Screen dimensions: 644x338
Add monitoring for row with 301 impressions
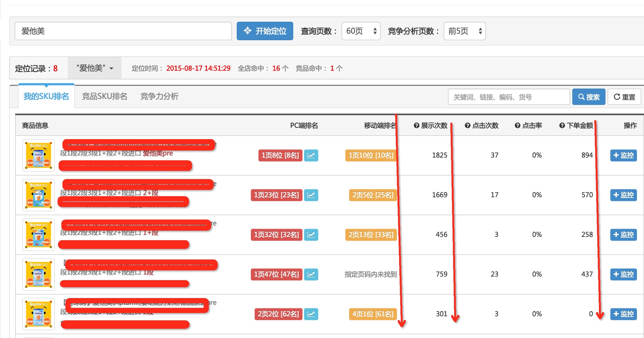[623, 314]
